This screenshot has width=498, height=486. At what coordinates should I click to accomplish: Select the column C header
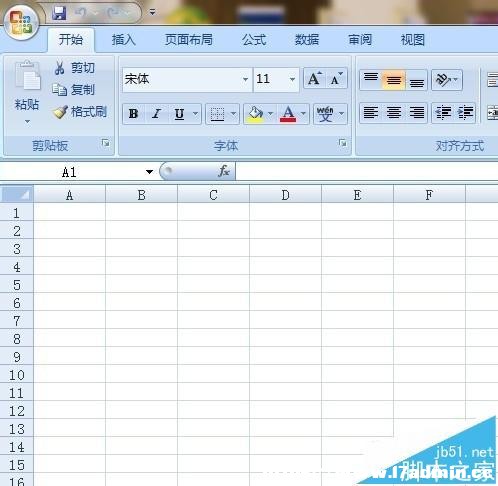pos(213,195)
